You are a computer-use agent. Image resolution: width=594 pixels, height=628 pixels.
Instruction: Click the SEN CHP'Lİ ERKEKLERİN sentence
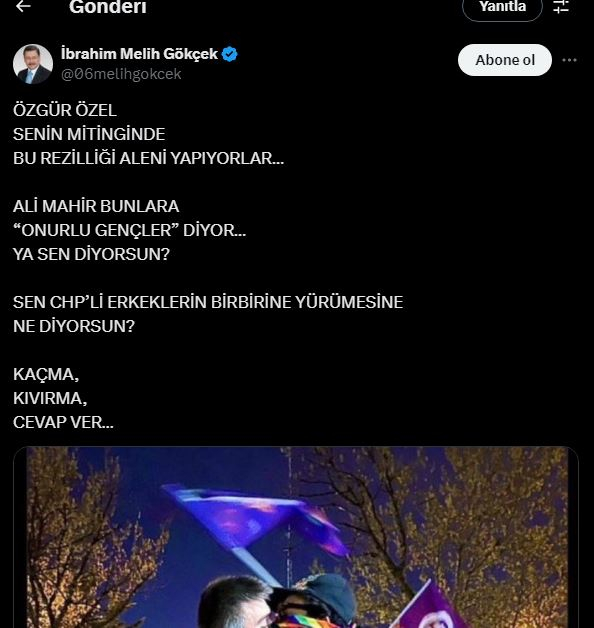pyautogui.click(x=208, y=302)
